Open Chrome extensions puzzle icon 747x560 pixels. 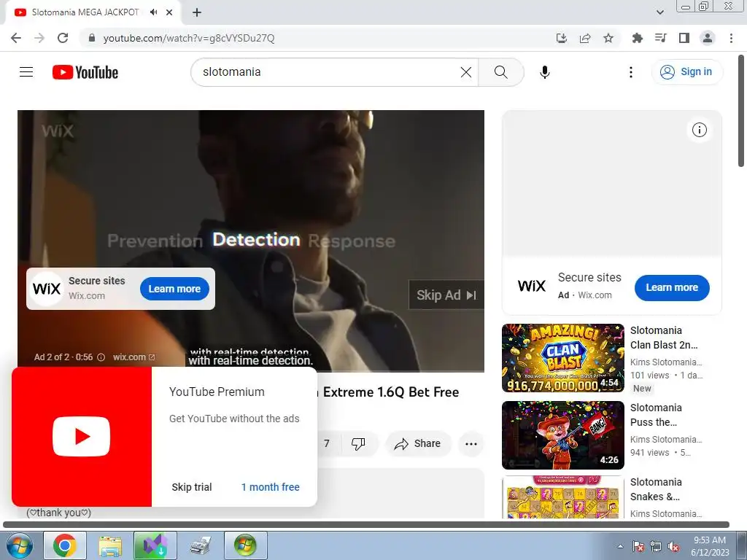[638, 38]
